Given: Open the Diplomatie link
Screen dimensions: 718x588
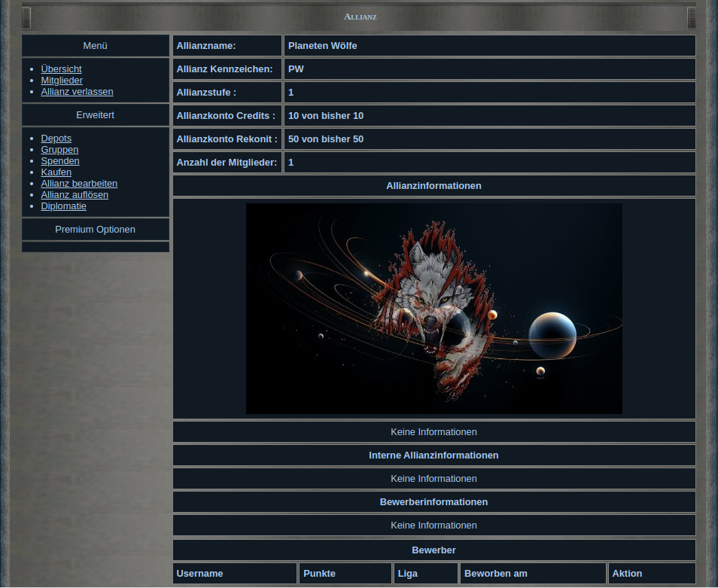Looking at the screenshot, I should pos(64,206).
